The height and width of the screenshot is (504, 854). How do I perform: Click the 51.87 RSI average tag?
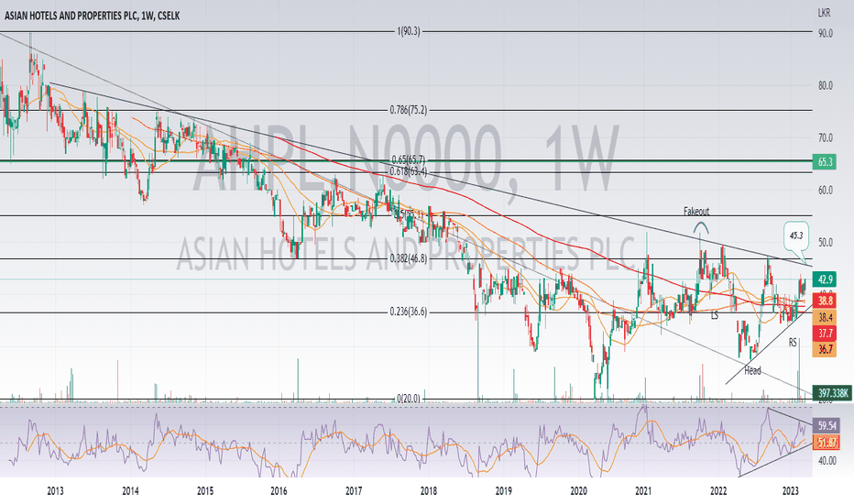(826, 443)
